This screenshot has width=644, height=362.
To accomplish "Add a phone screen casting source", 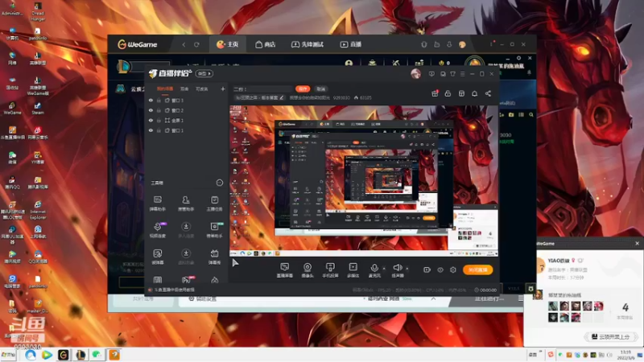I will click(330, 270).
